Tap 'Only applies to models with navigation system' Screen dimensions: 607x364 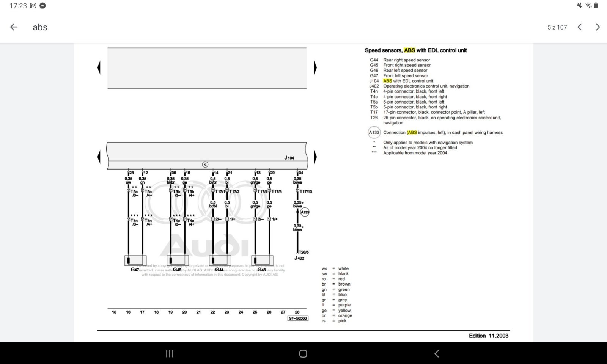click(x=428, y=143)
